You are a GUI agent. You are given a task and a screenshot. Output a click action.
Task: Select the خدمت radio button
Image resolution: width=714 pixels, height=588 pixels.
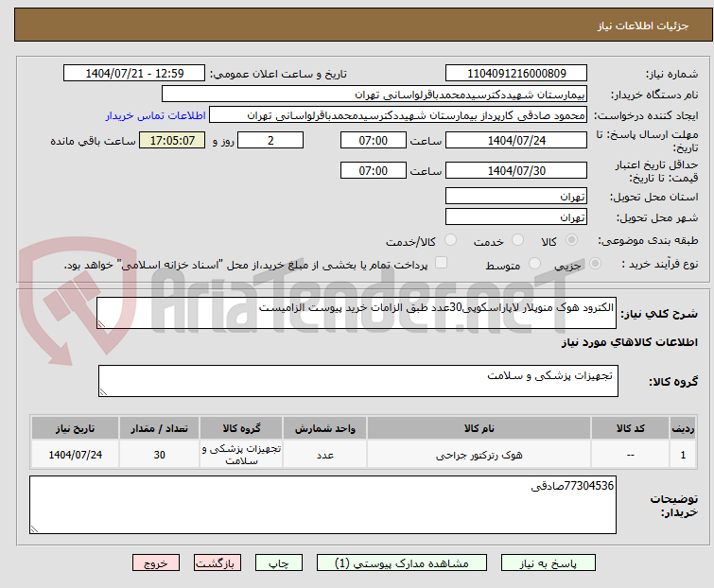point(517,240)
